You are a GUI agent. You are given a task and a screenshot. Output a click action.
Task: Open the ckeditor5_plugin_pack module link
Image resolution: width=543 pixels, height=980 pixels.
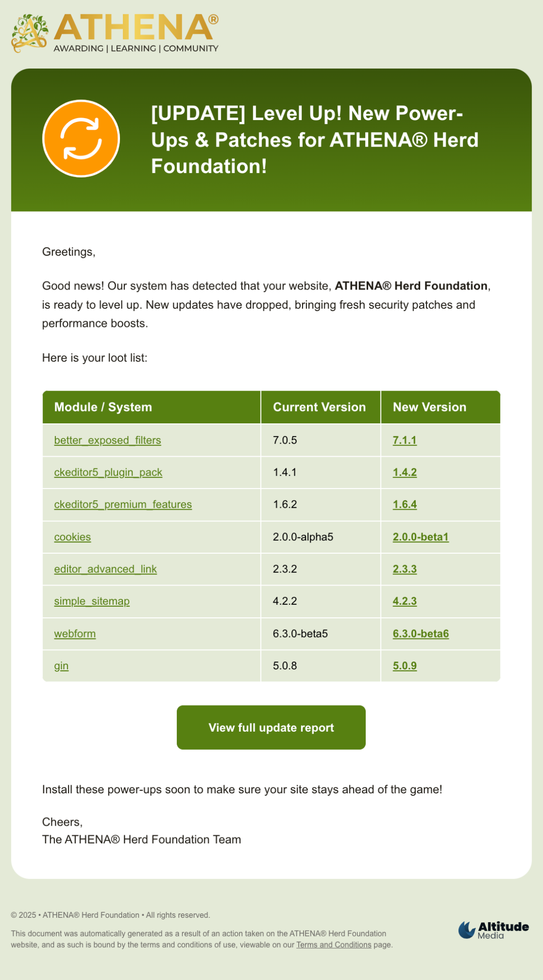click(x=108, y=472)
